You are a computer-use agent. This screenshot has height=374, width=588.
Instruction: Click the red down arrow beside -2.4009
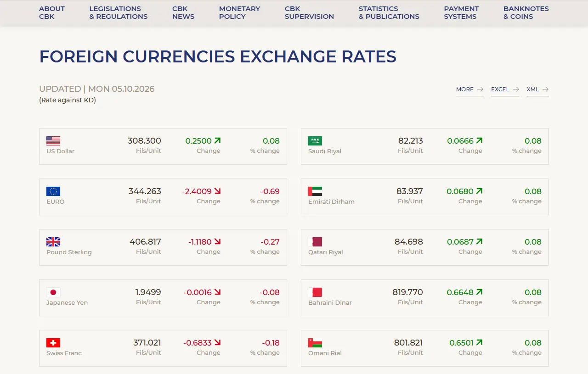(217, 191)
